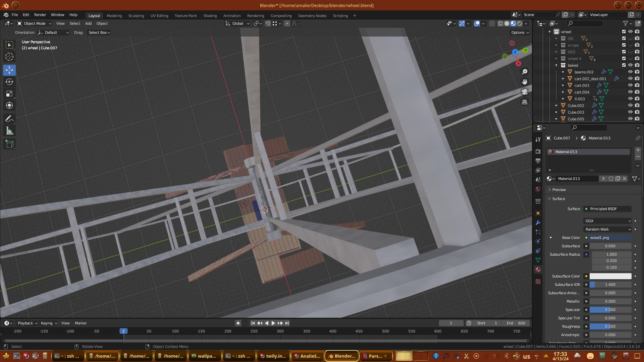
Task: Open the Object Mode dropdown
Action: click(34, 23)
